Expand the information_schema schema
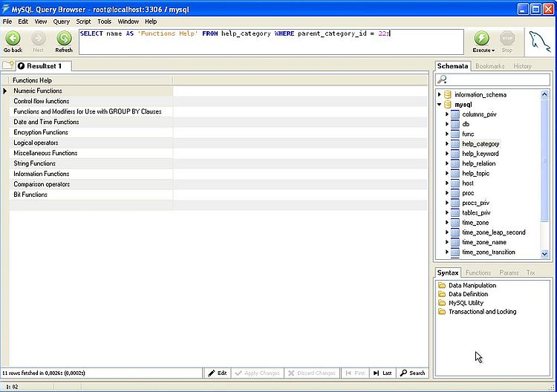Image resolution: width=557 pixels, height=392 pixels. click(x=440, y=94)
